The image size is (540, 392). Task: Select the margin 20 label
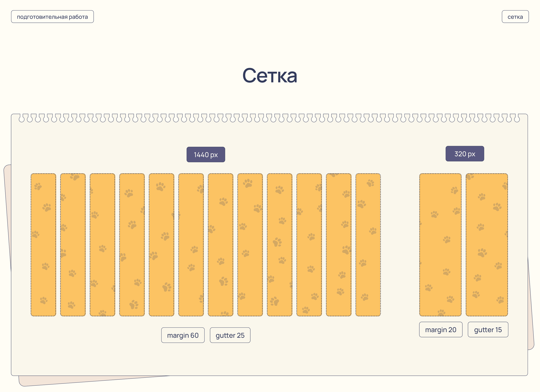(440, 329)
